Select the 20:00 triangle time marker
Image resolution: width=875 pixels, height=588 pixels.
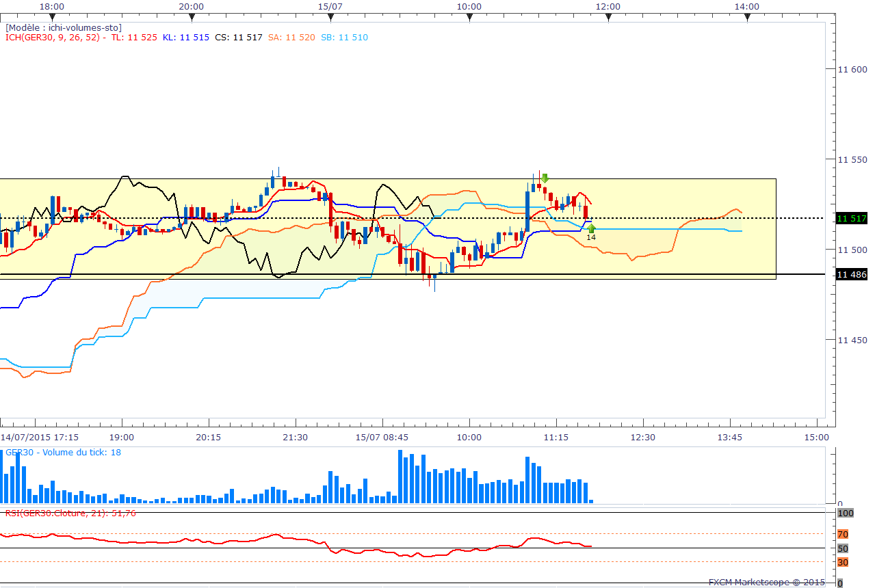pyautogui.click(x=192, y=18)
